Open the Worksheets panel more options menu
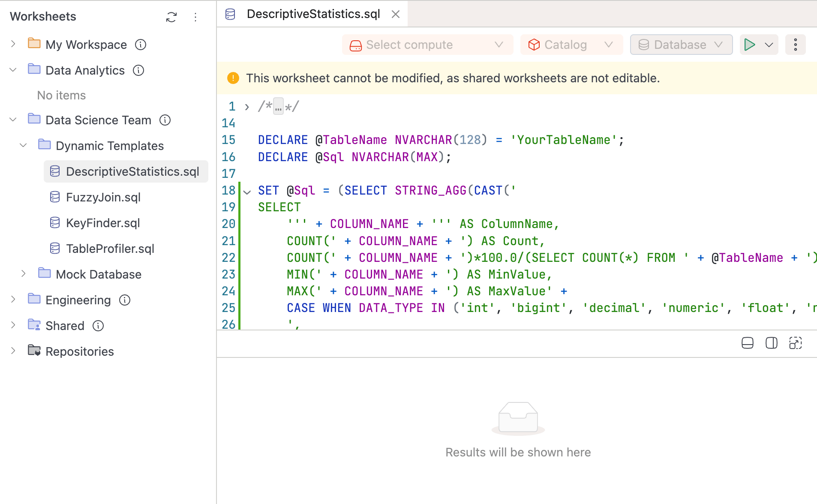Screen dimensions: 817x504 coord(195,17)
